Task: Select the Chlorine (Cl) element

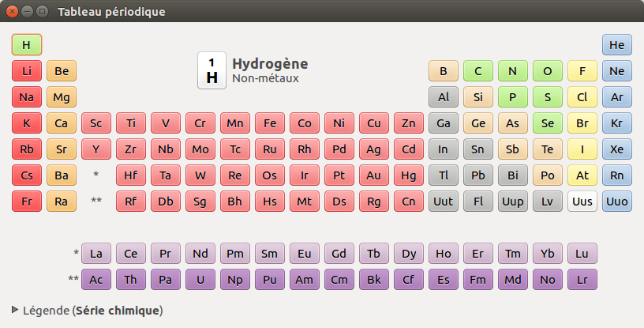Action: coord(582,97)
